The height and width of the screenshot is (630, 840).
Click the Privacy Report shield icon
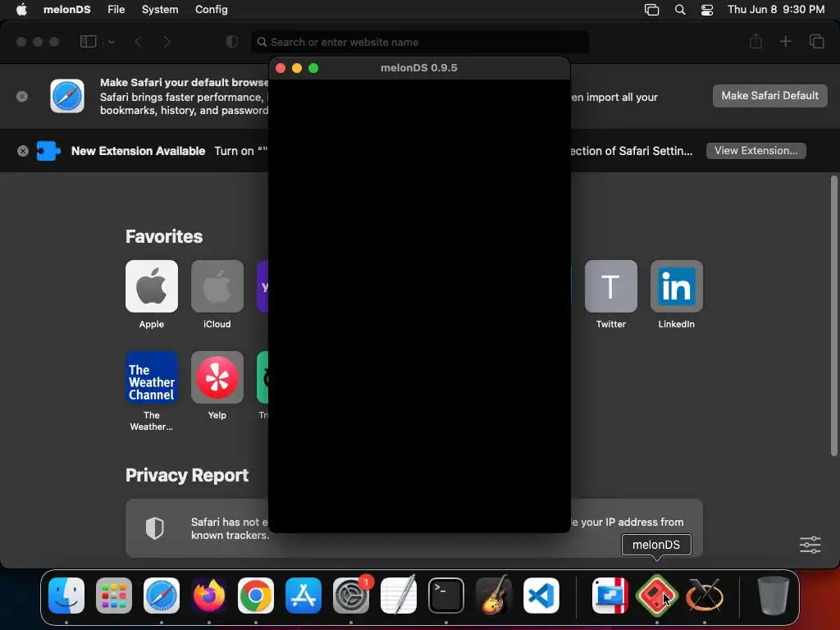pos(155,528)
